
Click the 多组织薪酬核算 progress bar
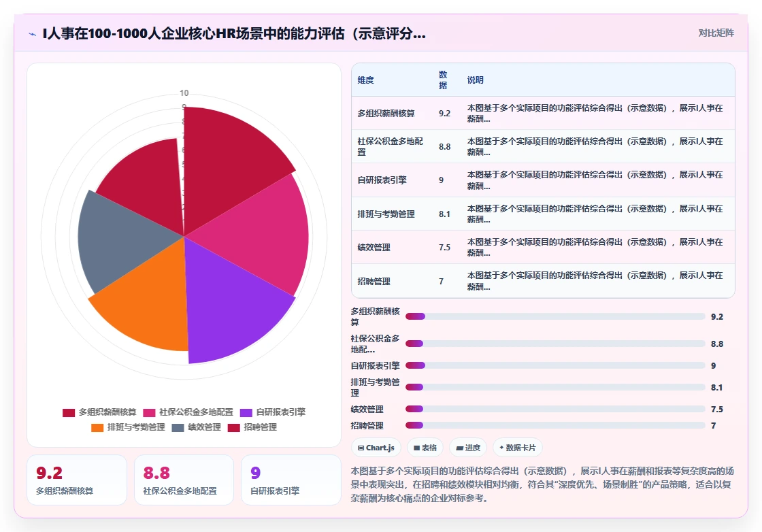(x=555, y=316)
